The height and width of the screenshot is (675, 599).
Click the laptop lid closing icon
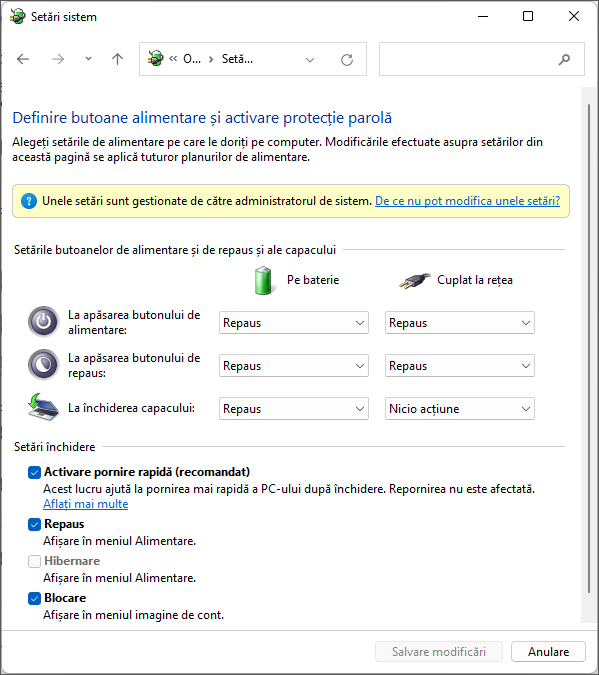(43, 407)
